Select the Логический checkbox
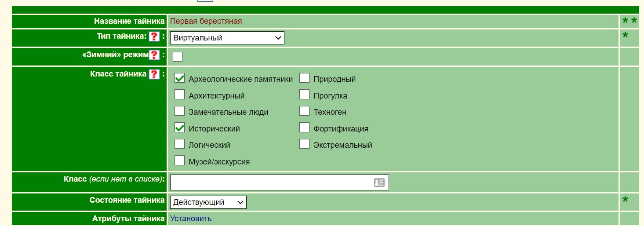This screenshot has height=226, width=644. [179, 144]
